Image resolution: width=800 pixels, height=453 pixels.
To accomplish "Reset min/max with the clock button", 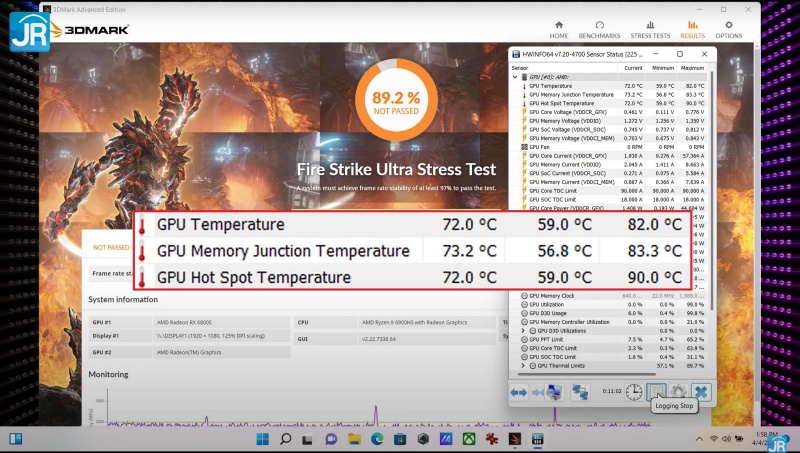I will 634,392.
